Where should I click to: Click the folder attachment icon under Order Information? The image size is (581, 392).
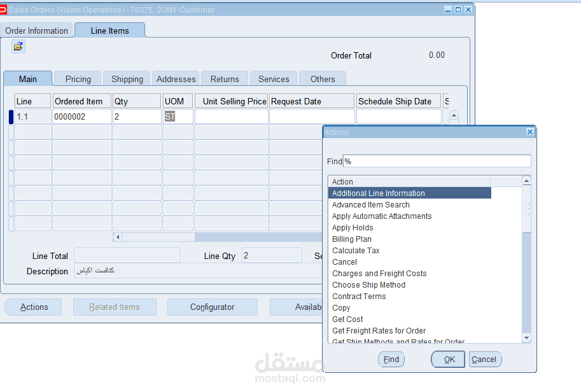pyautogui.click(x=18, y=46)
